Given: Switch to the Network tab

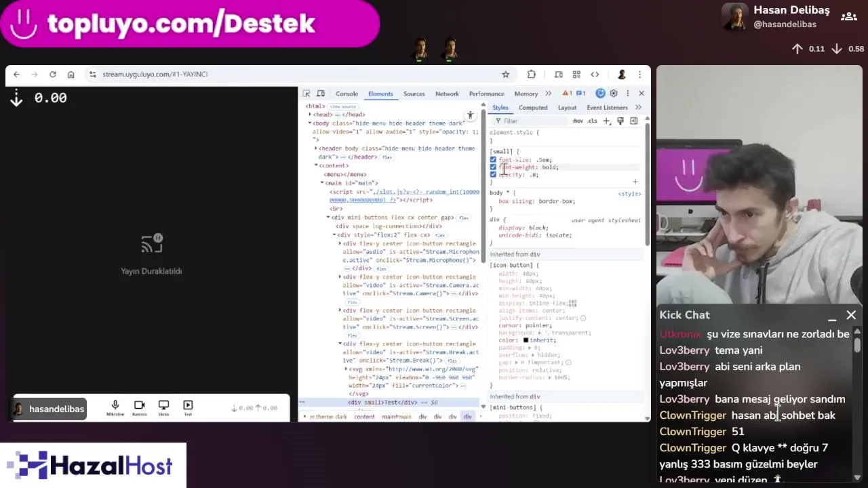Looking at the screenshot, I should tap(447, 94).
